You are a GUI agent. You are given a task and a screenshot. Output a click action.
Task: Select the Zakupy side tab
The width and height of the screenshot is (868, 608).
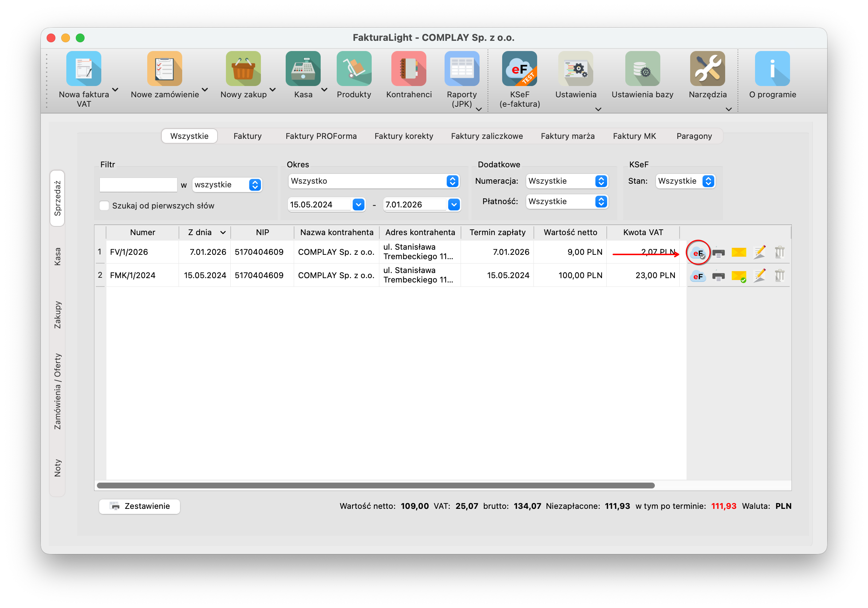(58, 315)
